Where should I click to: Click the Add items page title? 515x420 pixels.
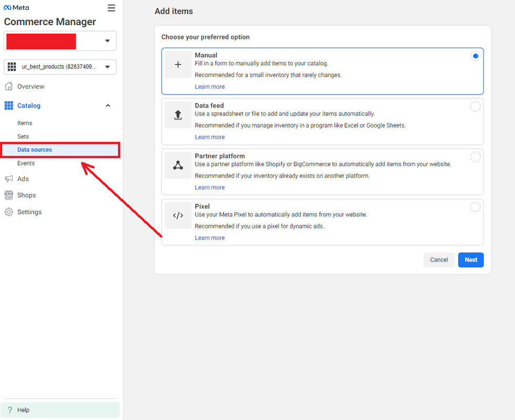(174, 11)
